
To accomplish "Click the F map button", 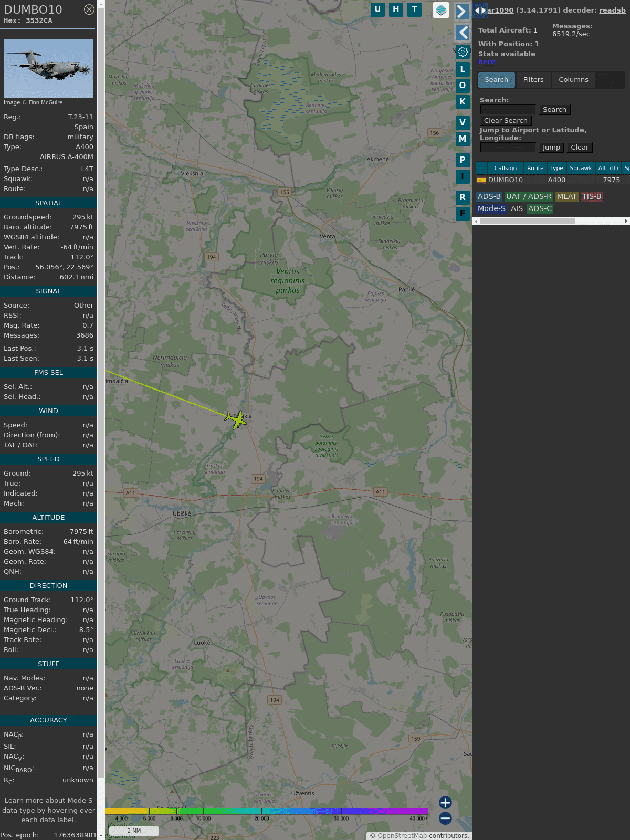I will (463, 214).
